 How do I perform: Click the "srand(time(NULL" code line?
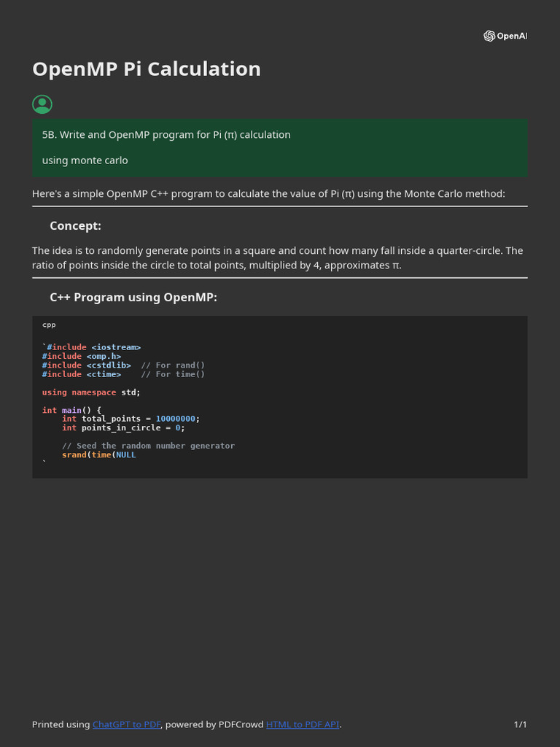[x=99, y=454]
